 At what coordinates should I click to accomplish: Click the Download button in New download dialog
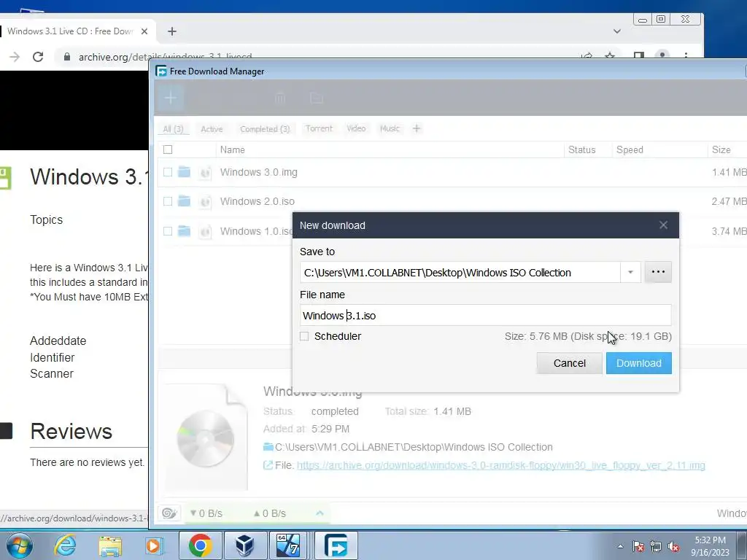pos(638,363)
